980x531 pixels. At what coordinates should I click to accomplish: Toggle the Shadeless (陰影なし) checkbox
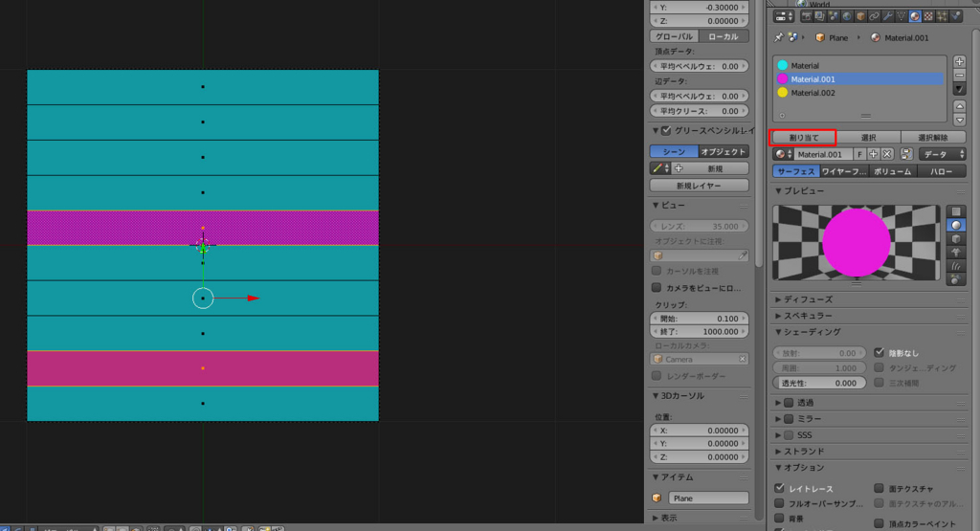879,352
